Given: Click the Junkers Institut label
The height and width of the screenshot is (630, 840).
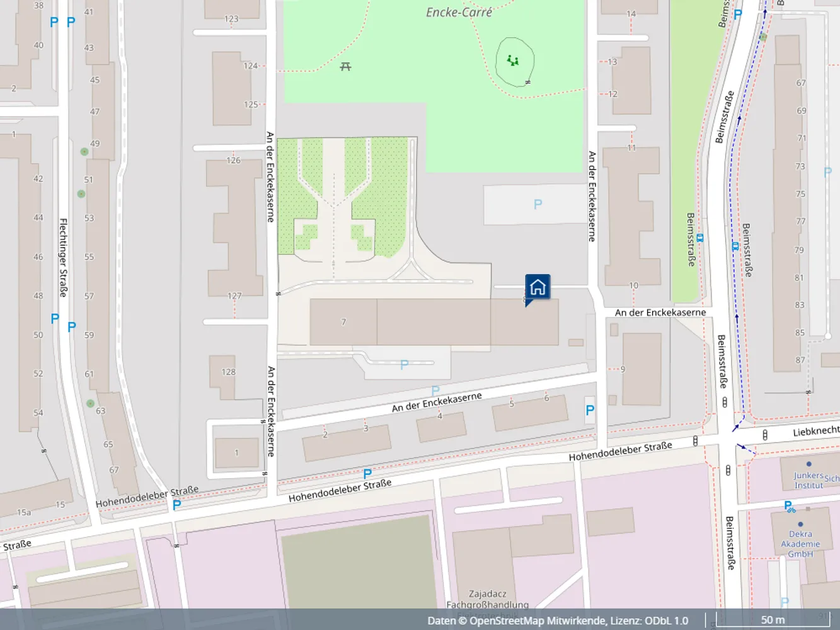Looking at the screenshot, I should pyautogui.click(x=808, y=480).
